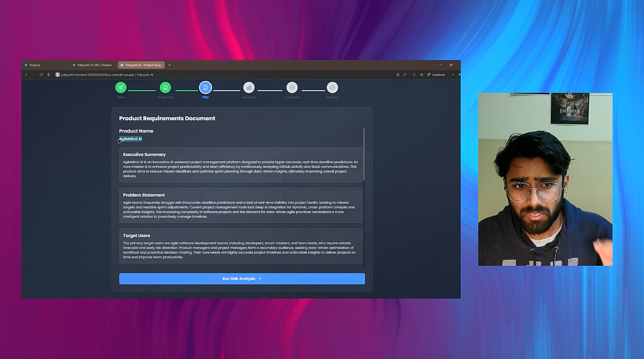Go to the Proposals step icon
The image size is (644, 359).
(165, 88)
